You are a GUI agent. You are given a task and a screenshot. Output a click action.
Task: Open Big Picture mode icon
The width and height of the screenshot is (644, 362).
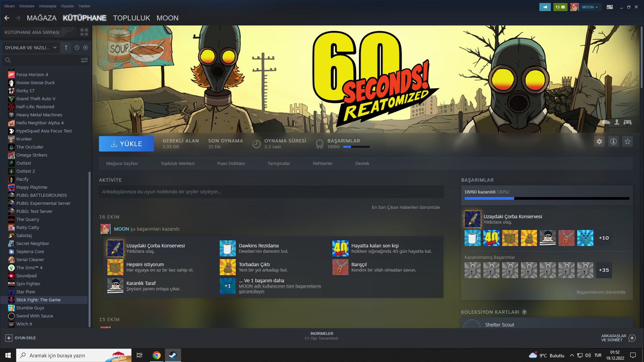pos(610,7)
